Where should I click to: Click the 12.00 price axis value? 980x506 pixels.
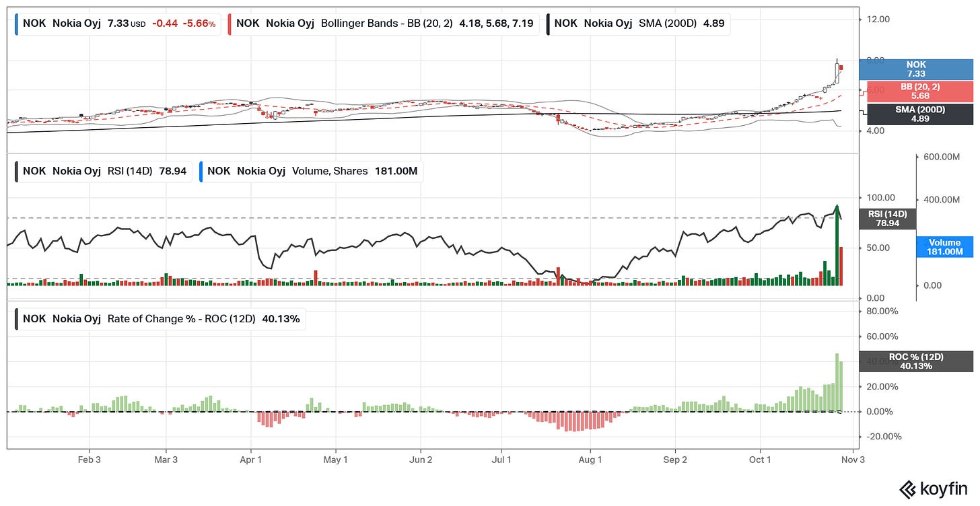(878, 19)
